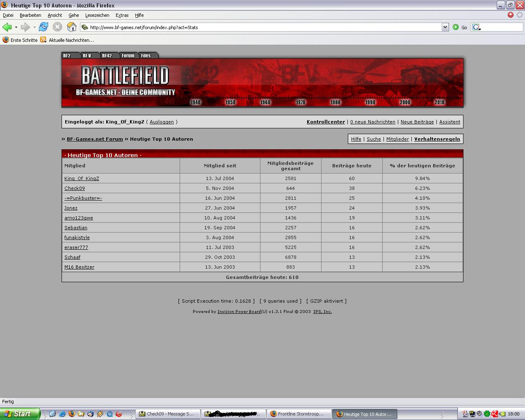This screenshot has width=525, height=420.
Task: Click the IPS, Inc. footer link
Action: (x=322, y=312)
